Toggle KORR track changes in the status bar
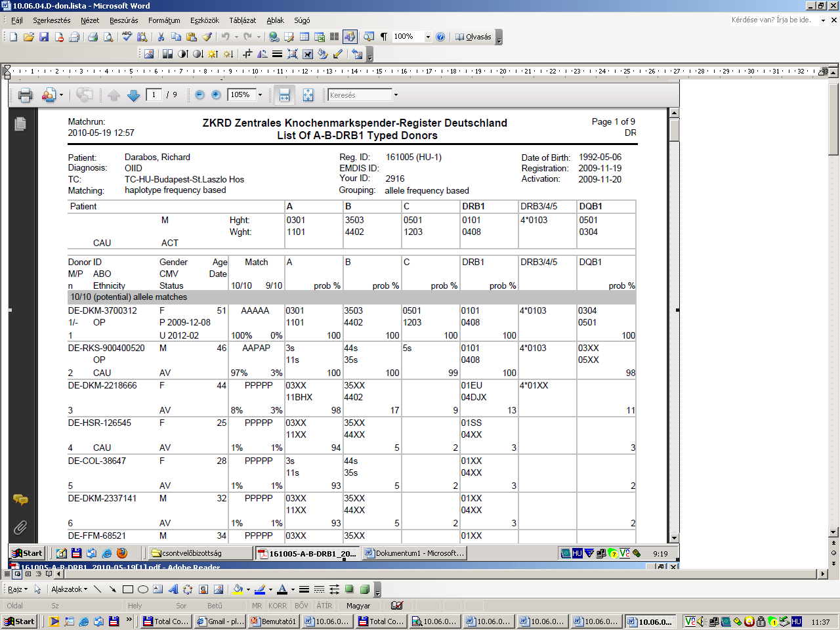 (x=278, y=606)
